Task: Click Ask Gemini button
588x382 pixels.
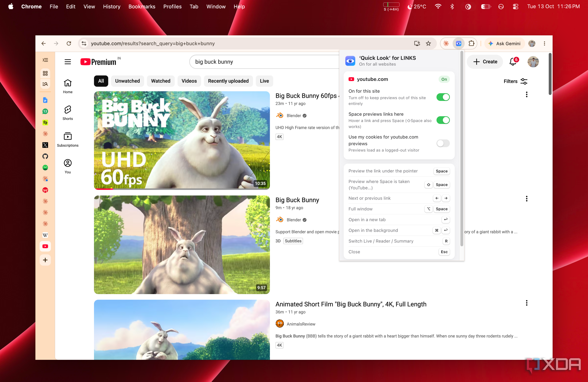Action: tap(504, 44)
